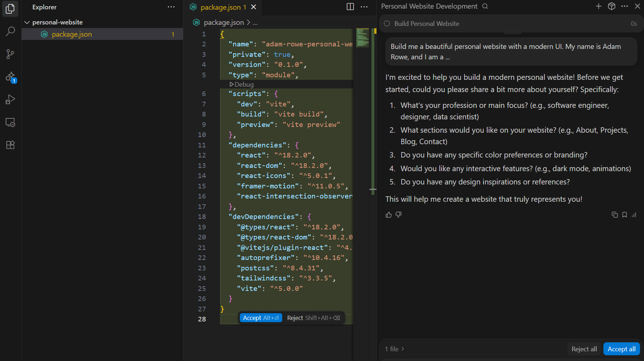Click the Accept all button
The height and width of the screenshot is (361, 644).
pos(621,349)
